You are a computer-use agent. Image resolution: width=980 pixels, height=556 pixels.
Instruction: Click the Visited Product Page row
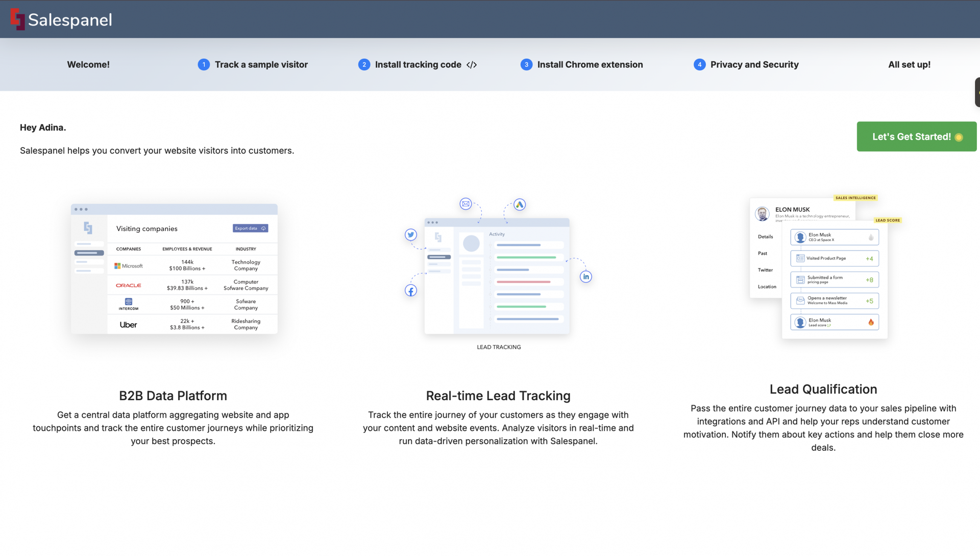click(835, 258)
